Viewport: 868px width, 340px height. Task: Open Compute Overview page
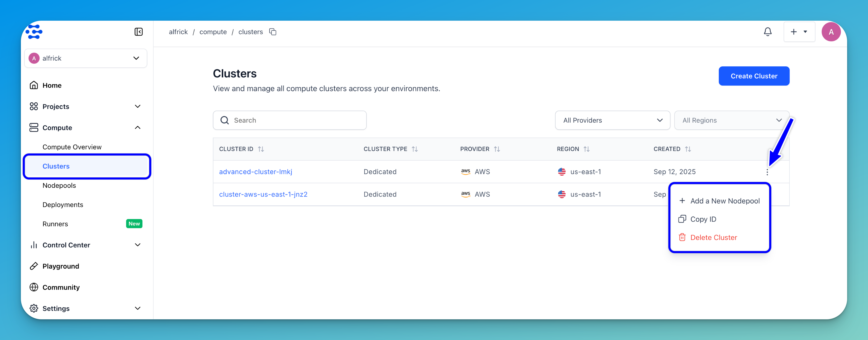(72, 147)
